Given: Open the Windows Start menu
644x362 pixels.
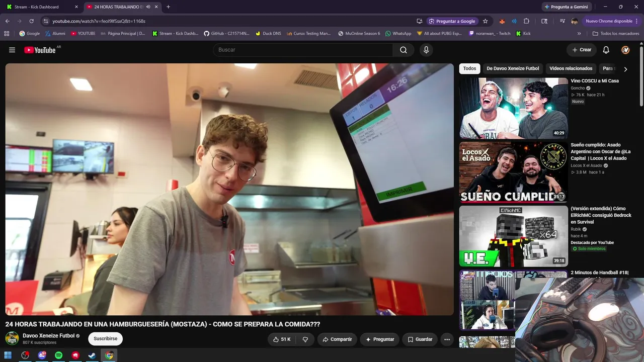Looking at the screenshot, I should pos(8,355).
